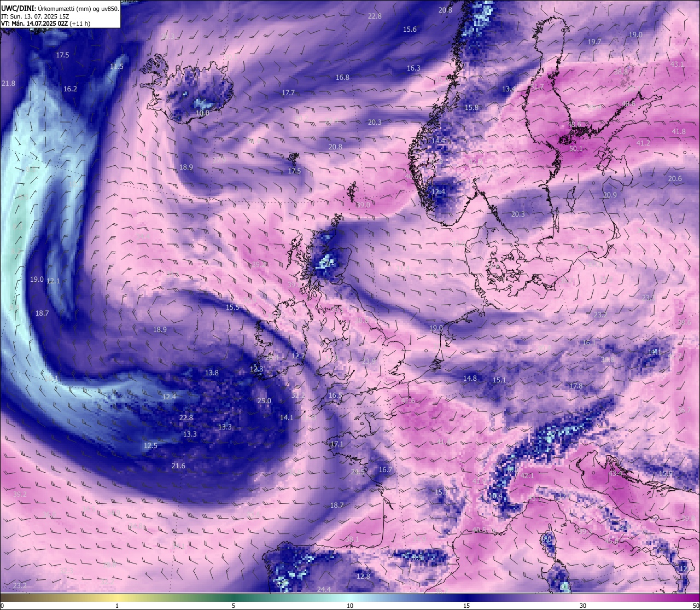
Task: Click the '42.1' value near the Alps
Action: tap(527, 476)
